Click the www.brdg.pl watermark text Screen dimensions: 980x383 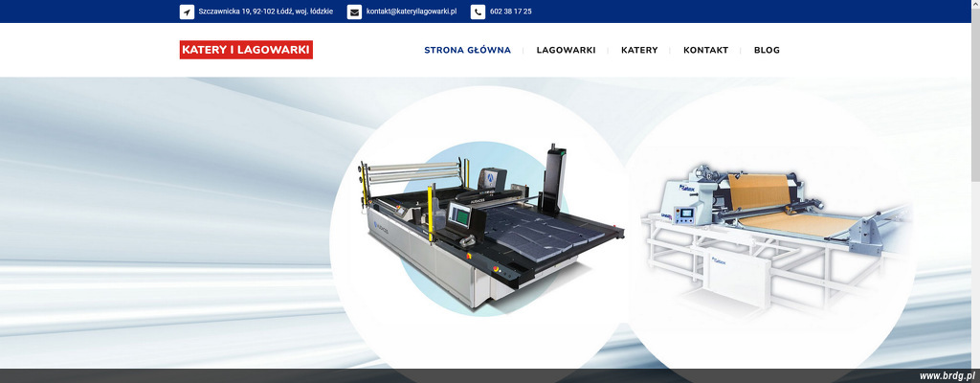[947, 376]
